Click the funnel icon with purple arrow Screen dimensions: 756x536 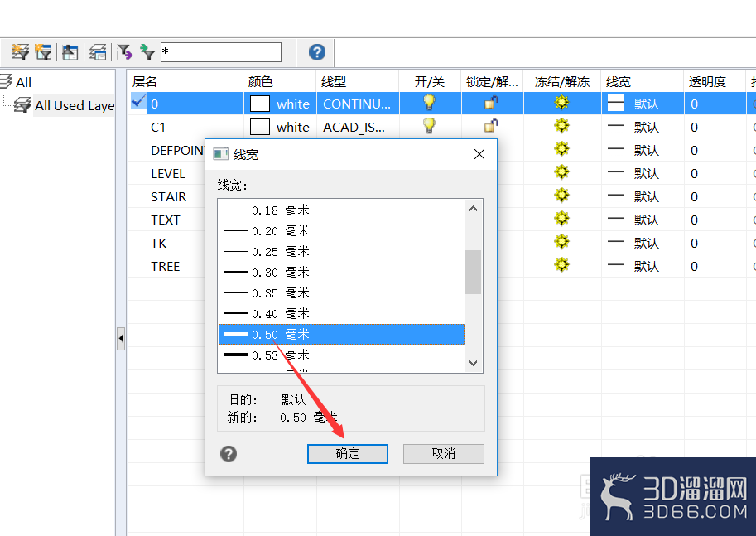point(125,52)
